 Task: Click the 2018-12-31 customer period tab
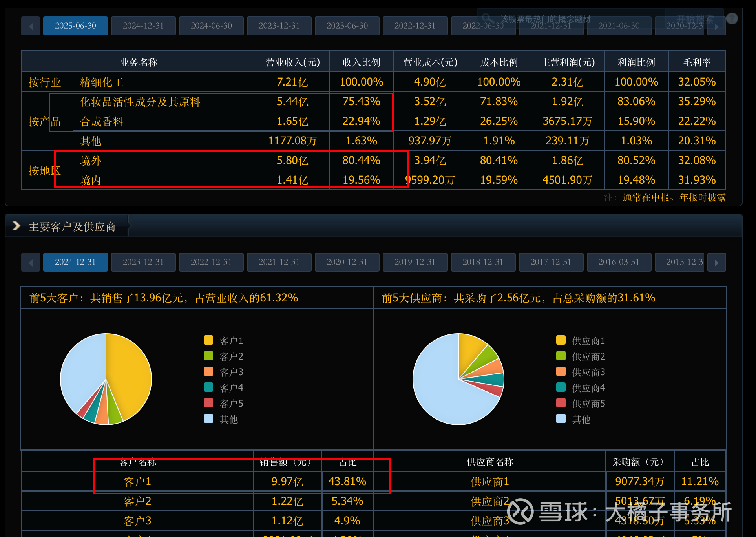click(x=483, y=262)
